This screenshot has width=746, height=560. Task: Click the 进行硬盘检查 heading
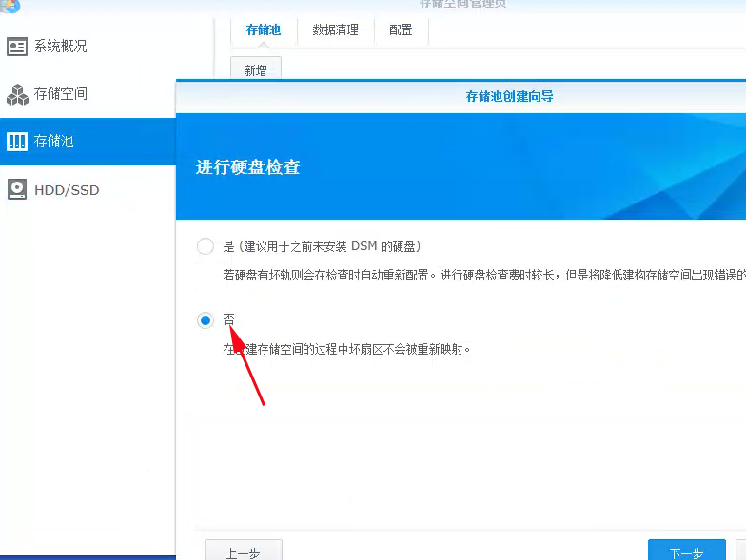tap(247, 167)
